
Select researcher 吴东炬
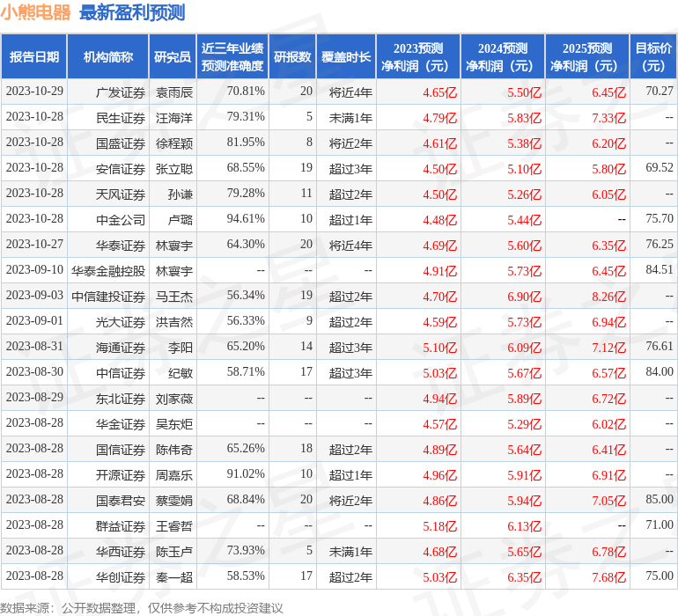click(x=174, y=423)
